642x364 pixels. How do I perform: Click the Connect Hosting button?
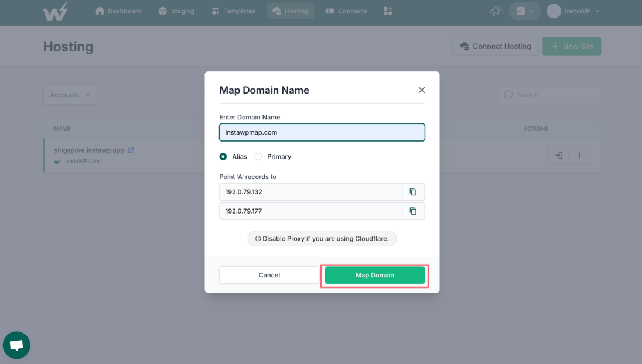(x=496, y=46)
